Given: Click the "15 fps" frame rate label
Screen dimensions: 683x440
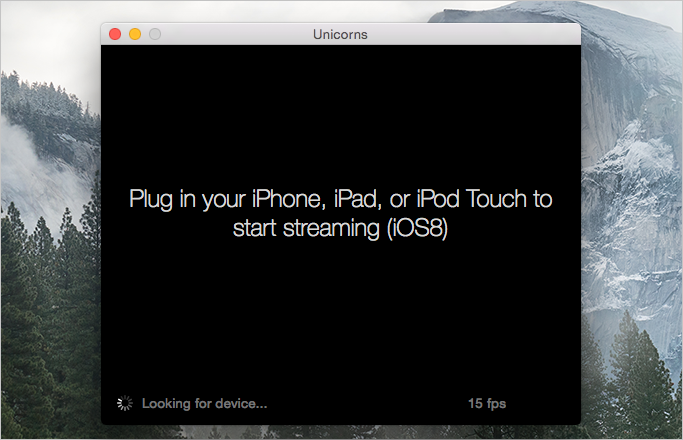Looking at the screenshot, I should (487, 404).
